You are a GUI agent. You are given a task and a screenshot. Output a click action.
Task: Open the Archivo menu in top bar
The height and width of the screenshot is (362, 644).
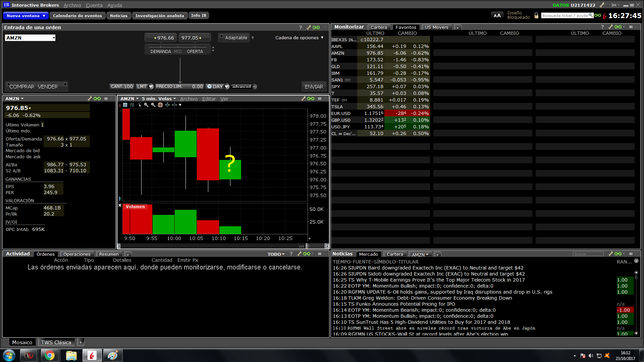72,5
